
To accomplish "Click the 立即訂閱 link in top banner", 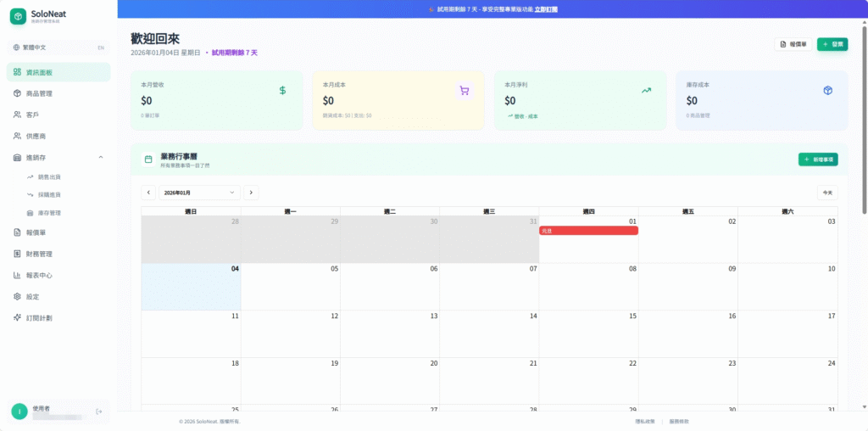I will click(x=546, y=8).
